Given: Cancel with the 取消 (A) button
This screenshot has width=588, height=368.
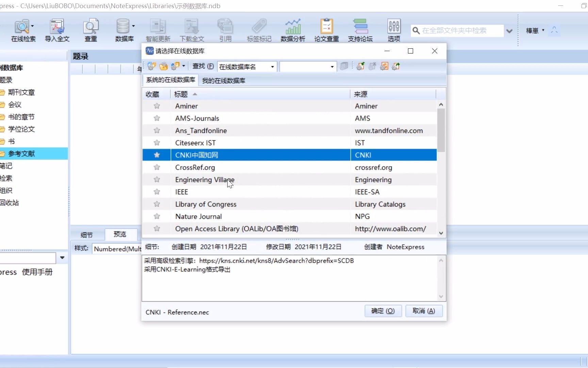Looking at the screenshot, I should tap(424, 311).
